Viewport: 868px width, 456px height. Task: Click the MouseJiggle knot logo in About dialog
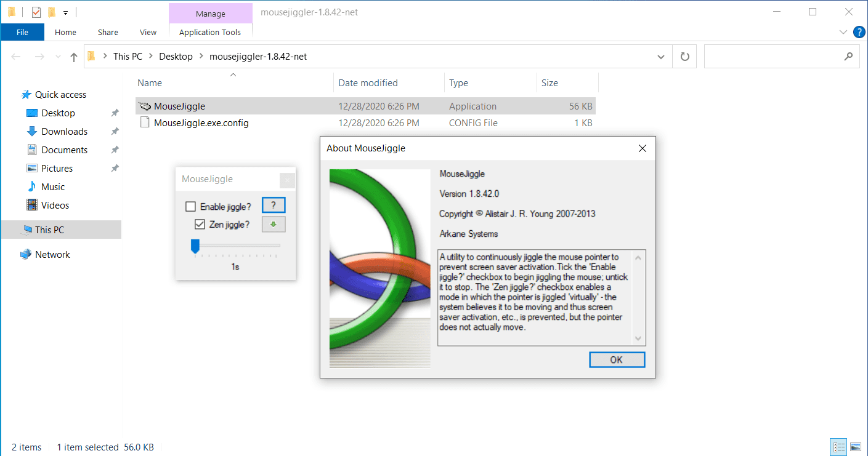pos(379,268)
